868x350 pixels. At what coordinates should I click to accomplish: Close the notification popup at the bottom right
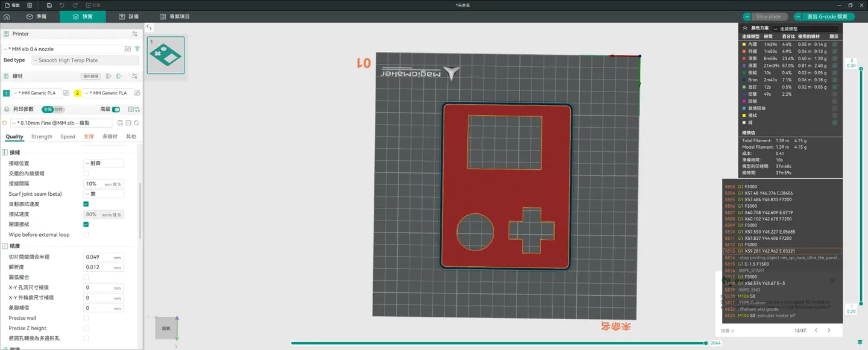(832, 281)
